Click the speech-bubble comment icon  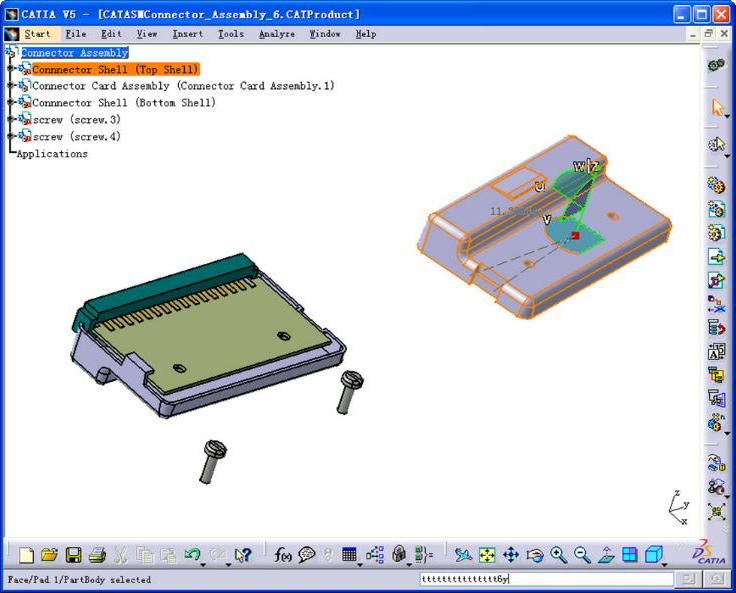[307, 555]
